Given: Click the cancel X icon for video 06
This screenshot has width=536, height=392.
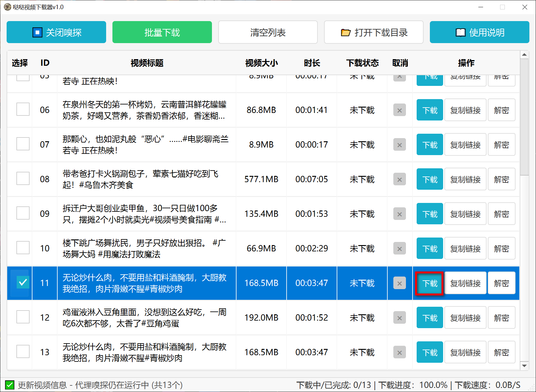Looking at the screenshot, I should pyautogui.click(x=400, y=110).
